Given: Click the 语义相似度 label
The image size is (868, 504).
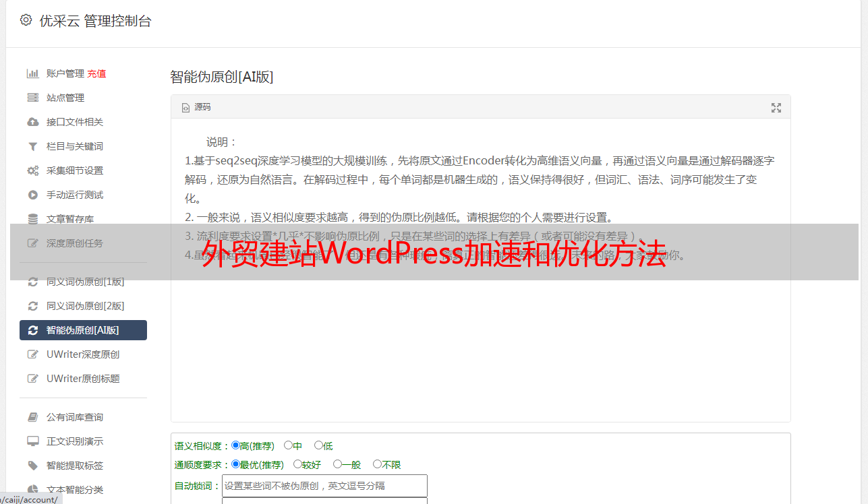Looking at the screenshot, I should (202, 446).
